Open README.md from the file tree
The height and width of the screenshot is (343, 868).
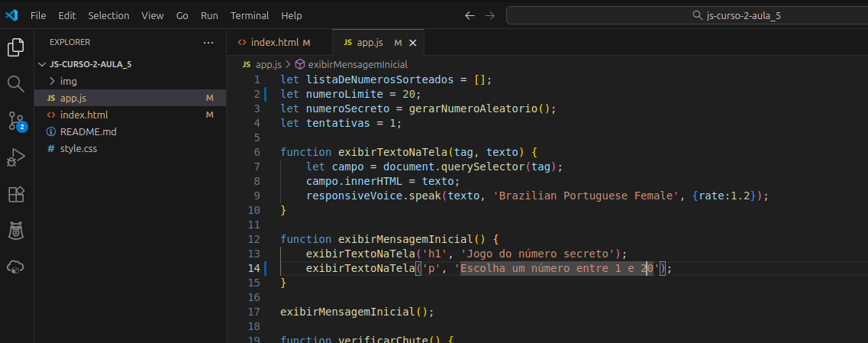(x=88, y=131)
